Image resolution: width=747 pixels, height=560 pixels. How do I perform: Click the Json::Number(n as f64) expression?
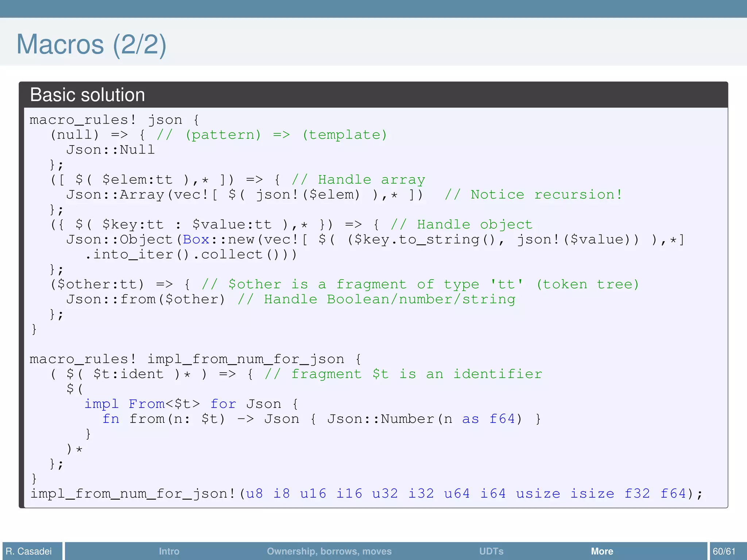[425, 419]
